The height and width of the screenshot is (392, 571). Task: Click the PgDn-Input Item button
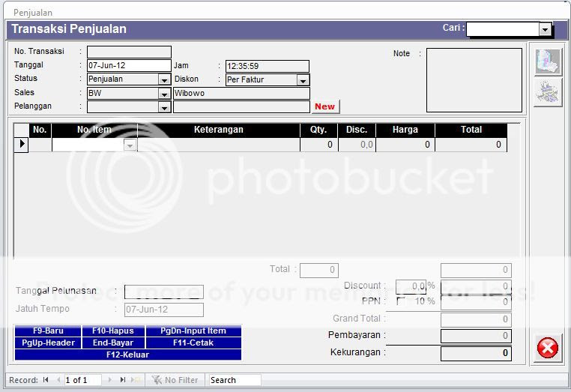193,331
